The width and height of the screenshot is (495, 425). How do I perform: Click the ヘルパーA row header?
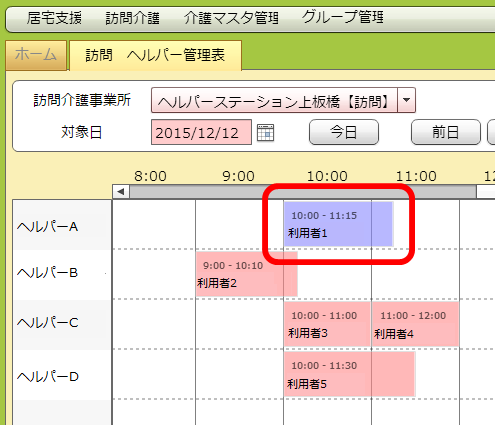tap(62, 225)
